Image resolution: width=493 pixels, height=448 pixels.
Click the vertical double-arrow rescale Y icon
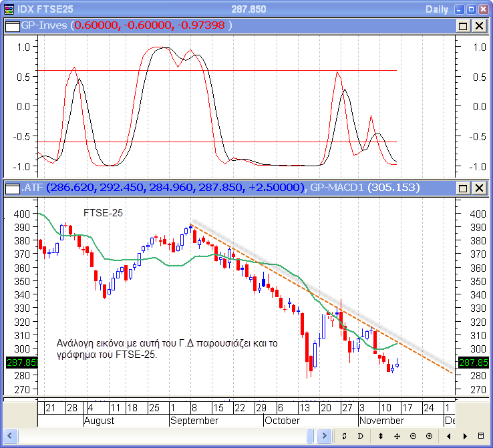tap(380, 436)
